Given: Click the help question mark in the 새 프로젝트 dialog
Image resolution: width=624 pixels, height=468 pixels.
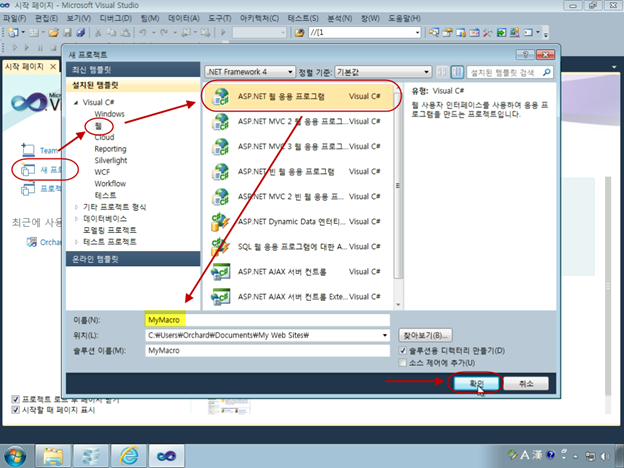Looking at the screenshot, I should point(525,55).
